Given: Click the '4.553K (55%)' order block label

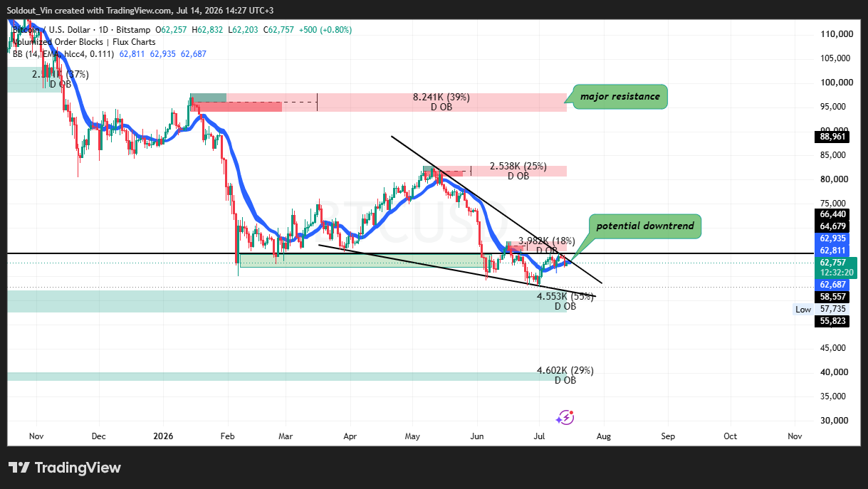Looking at the screenshot, I should point(565,297).
